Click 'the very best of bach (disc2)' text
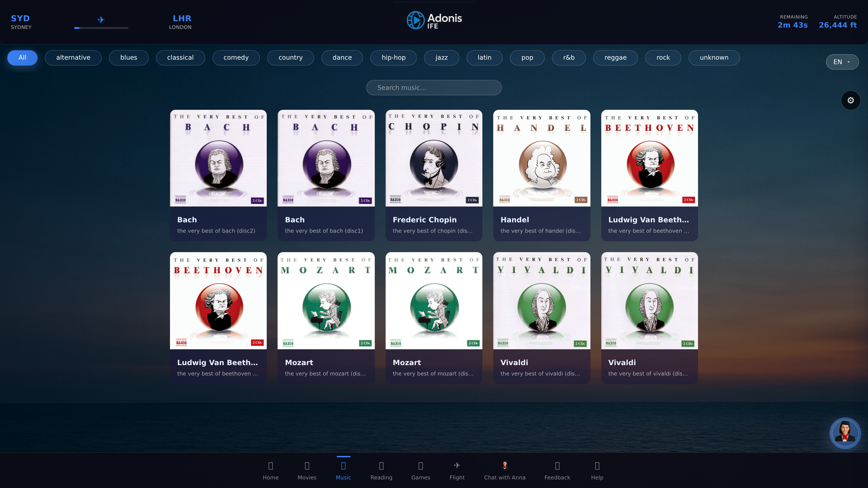The image size is (868, 488). [x=216, y=231]
